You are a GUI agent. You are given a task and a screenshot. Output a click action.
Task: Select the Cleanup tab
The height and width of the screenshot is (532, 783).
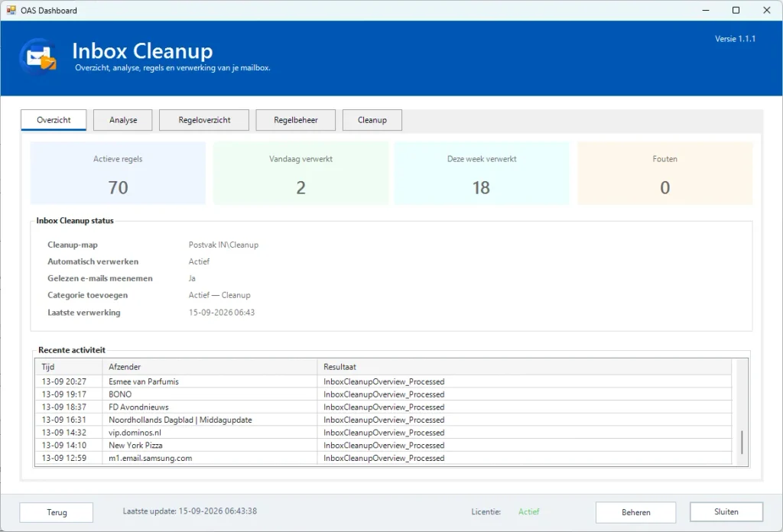(372, 120)
